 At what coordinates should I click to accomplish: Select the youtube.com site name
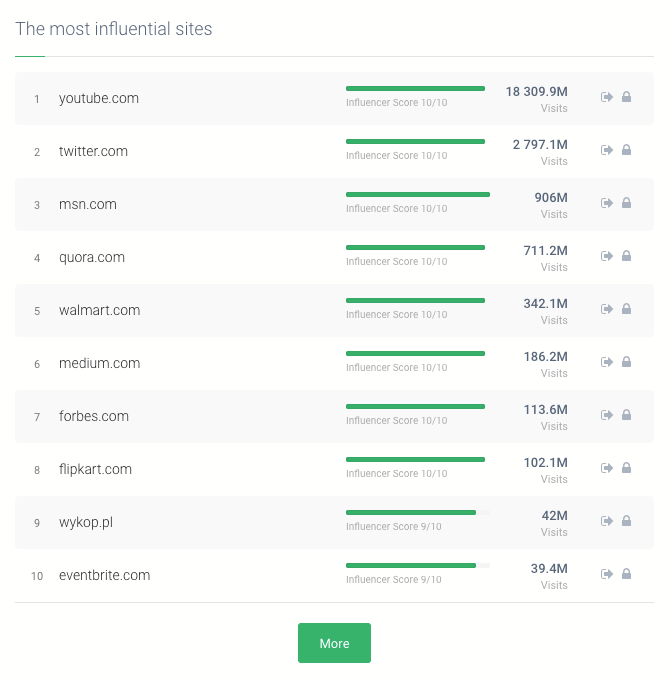click(x=99, y=99)
